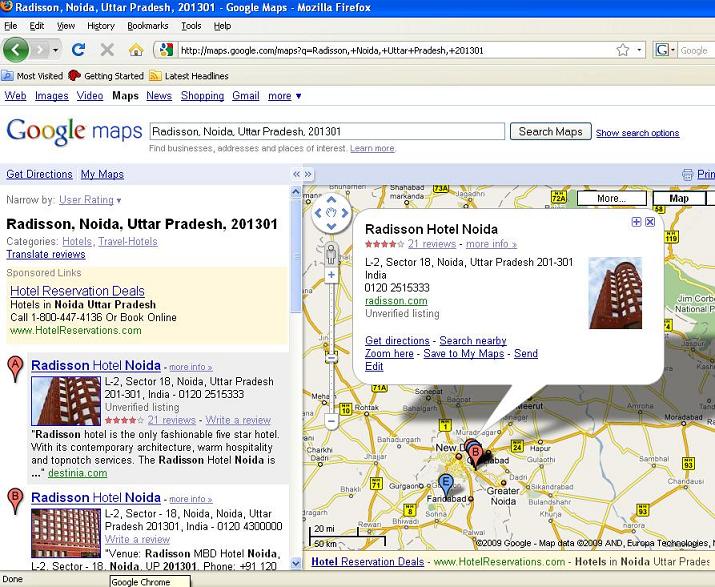Click the Search Maps button
Image resolution: width=715 pixels, height=587 pixels.
[x=550, y=131]
